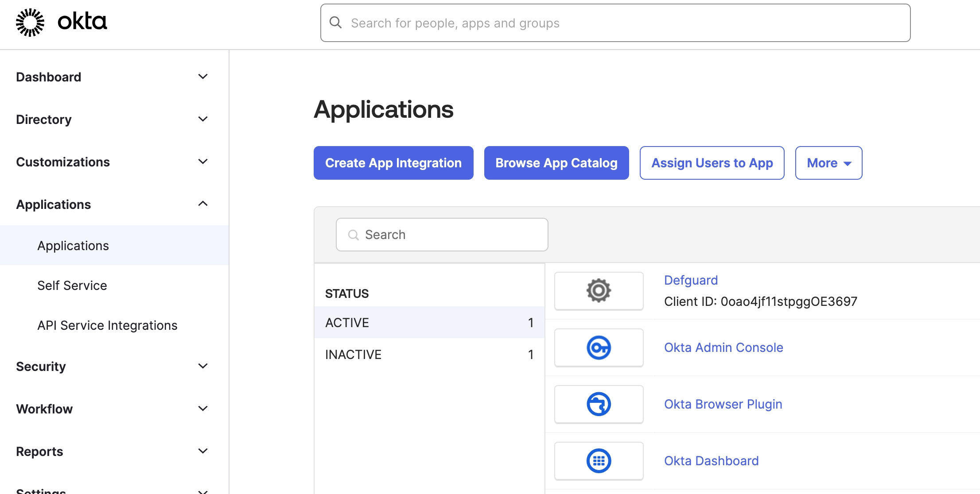Open the More dropdown button
This screenshot has height=494, width=980.
tap(828, 163)
